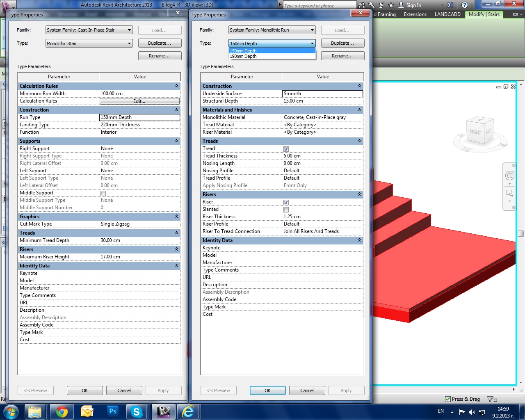Click the Minimum Run Width value 100.00 cm

click(x=140, y=94)
